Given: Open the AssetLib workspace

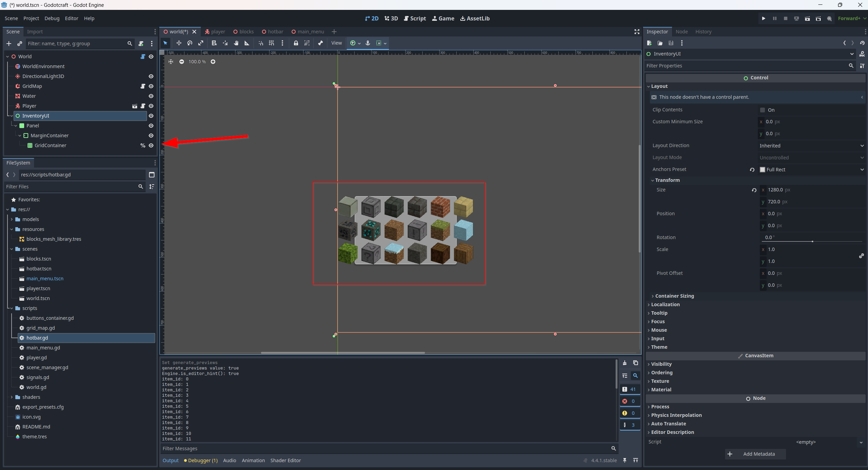Looking at the screenshot, I should coord(475,18).
